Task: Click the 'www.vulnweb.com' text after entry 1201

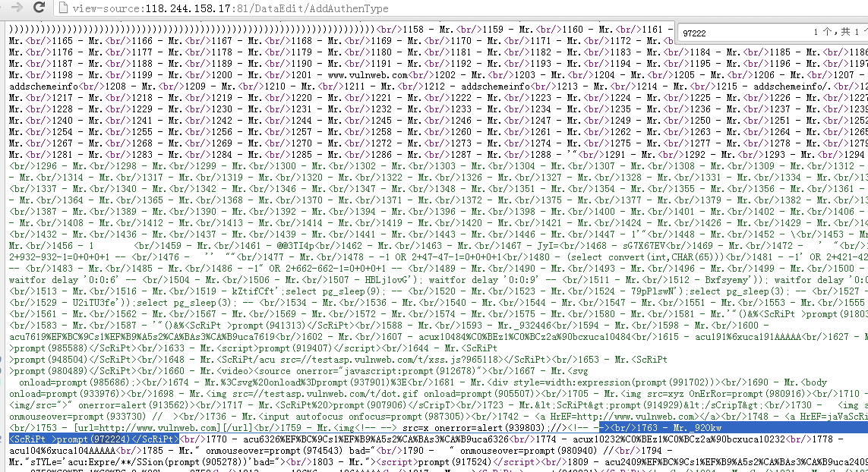Action: click(368, 74)
